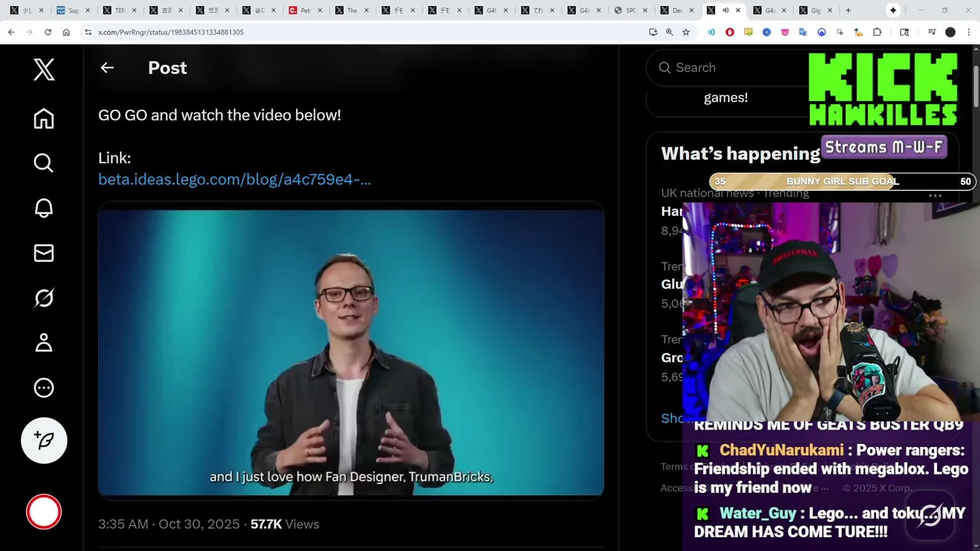The height and width of the screenshot is (551, 980).
Task: Mute the audio on the active tab
Action: 726,11
